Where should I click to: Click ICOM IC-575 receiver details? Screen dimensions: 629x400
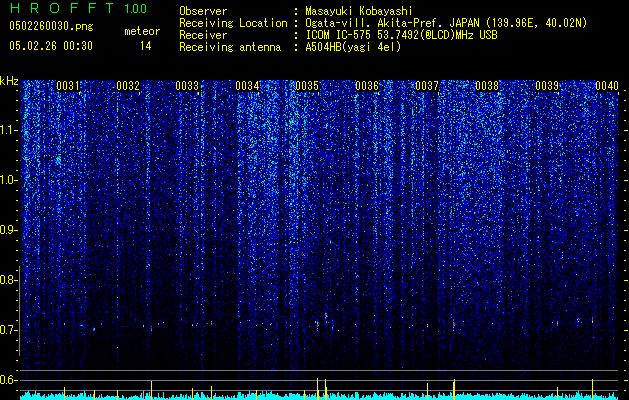coord(401,35)
